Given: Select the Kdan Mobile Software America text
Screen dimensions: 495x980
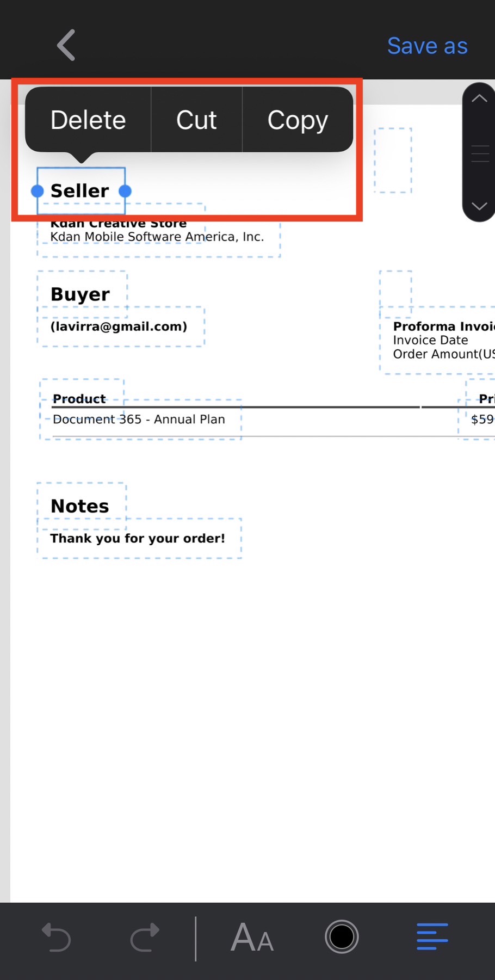Looking at the screenshot, I should (157, 237).
